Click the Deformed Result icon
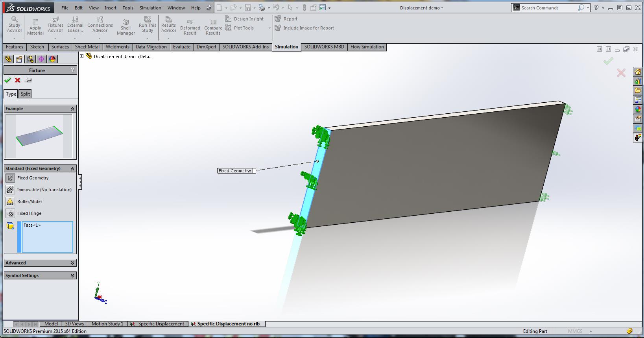 click(x=190, y=22)
